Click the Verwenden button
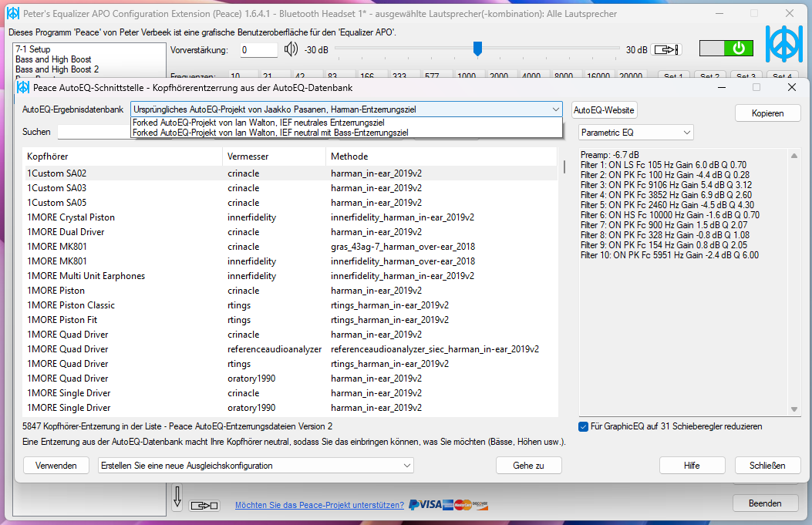Screen dimensions: 812x525 click(x=56, y=466)
